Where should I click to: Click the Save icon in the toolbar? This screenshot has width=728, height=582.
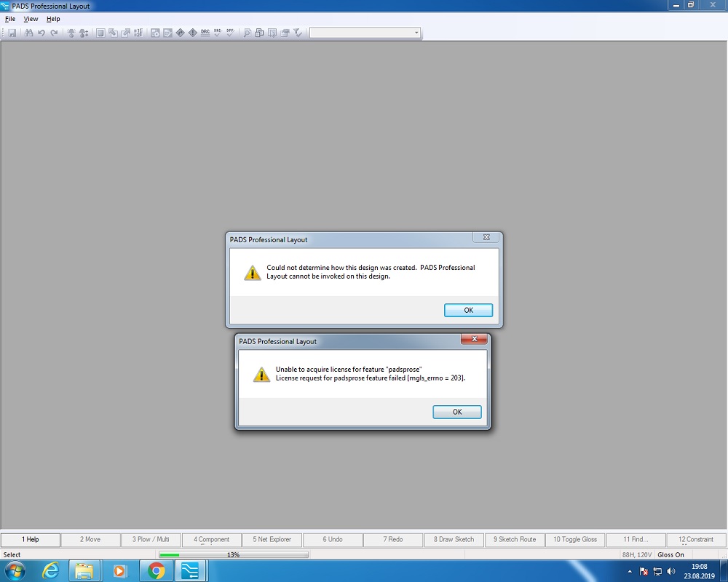(12, 33)
